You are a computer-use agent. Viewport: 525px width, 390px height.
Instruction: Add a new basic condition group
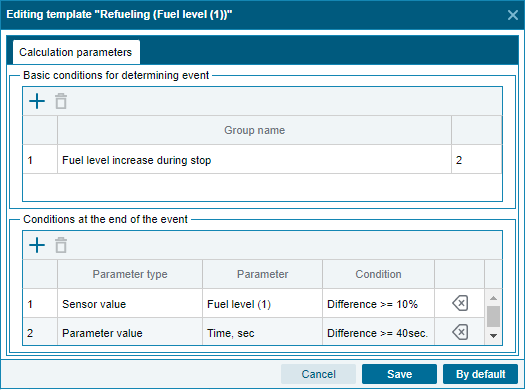pos(37,101)
